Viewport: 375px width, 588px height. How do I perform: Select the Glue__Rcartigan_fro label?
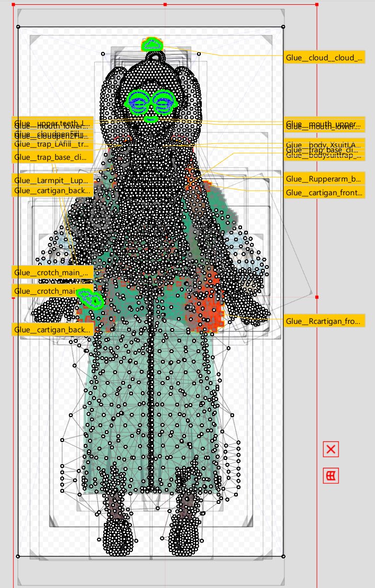click(324, 321)
